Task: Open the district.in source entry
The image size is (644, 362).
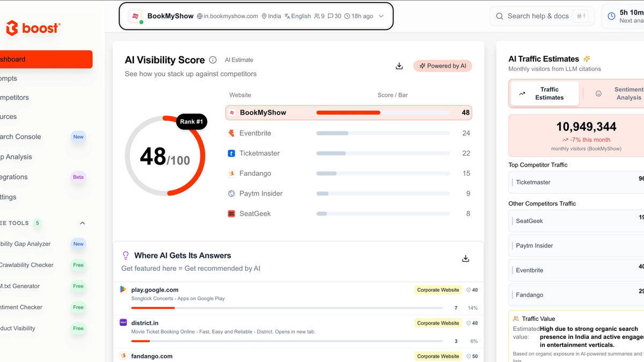Action: pos(298,331)
